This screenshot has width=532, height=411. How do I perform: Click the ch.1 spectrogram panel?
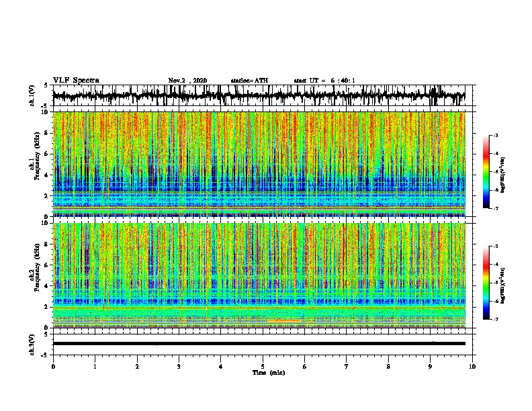[259, 164]
